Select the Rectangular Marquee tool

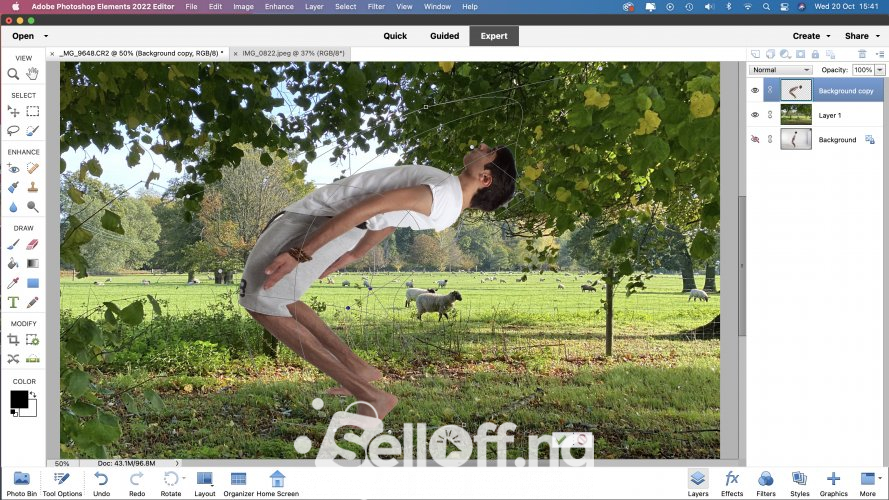[33, 111]
